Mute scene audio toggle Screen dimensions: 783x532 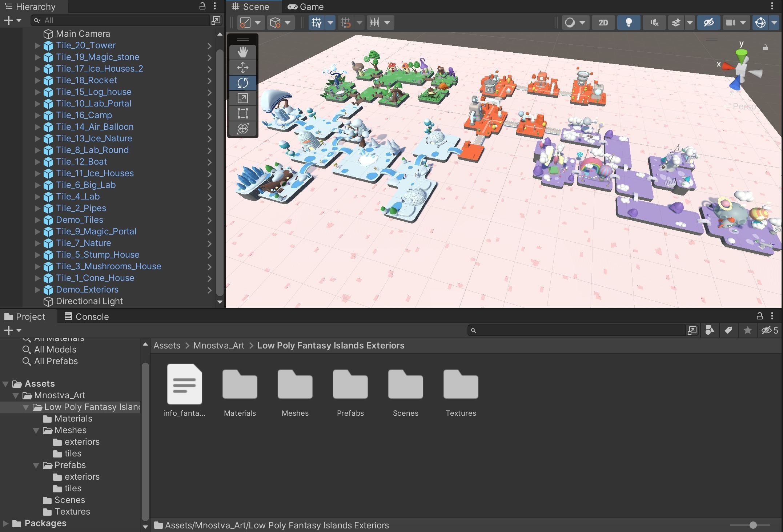click(654, 23)
